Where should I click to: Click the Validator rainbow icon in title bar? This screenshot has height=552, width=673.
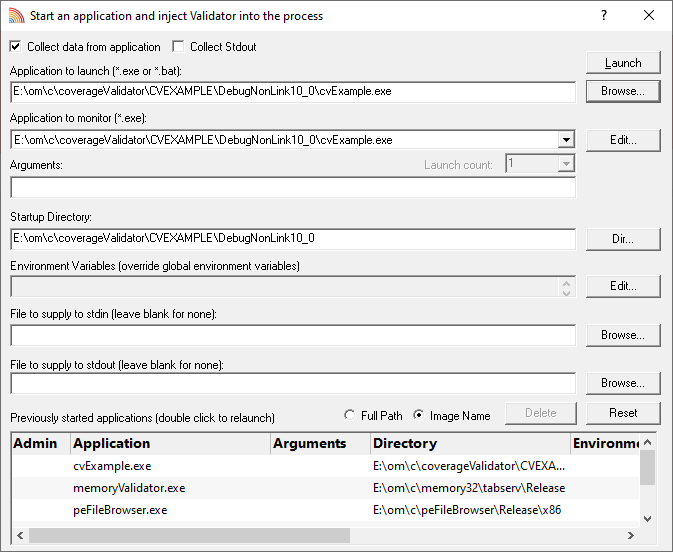pyautogui.click(x=17, y=15)
